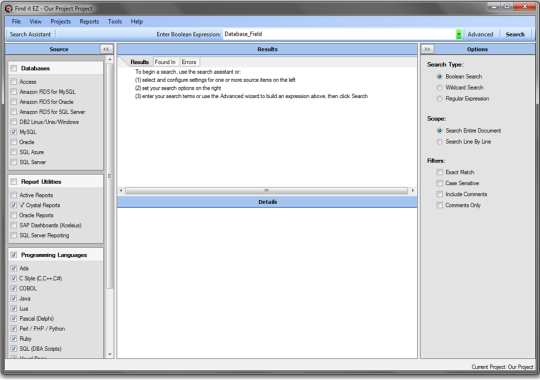Enable the Exact Match filter
Image resolution: width=540 pixels, height=380 pixels.
(x=439, y=172)
